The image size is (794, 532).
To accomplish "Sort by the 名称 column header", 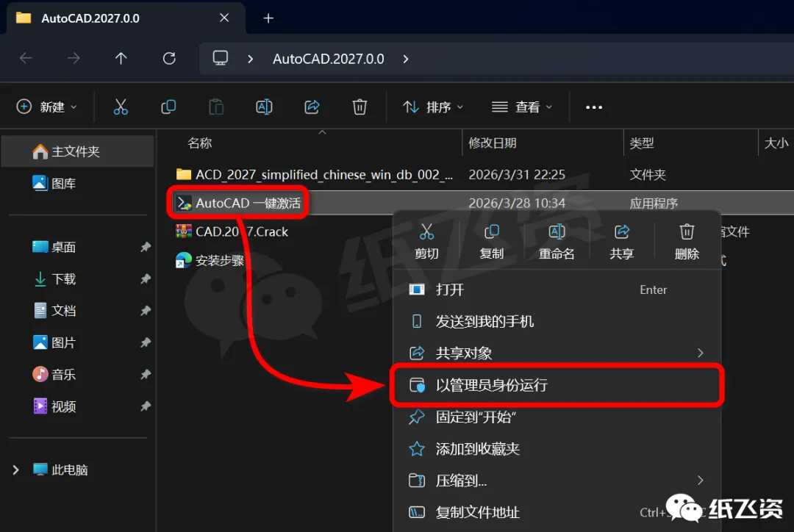I will [199, 143].
